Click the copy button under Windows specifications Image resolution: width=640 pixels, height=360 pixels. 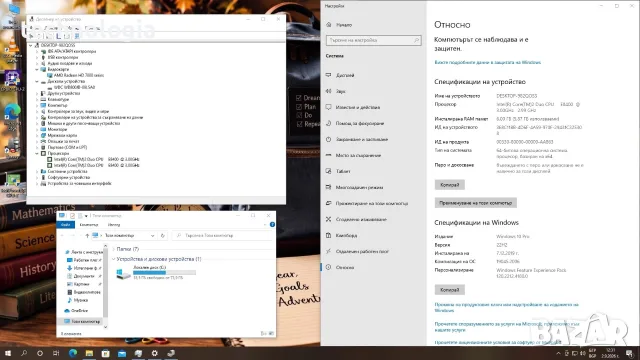pos(449,290)
